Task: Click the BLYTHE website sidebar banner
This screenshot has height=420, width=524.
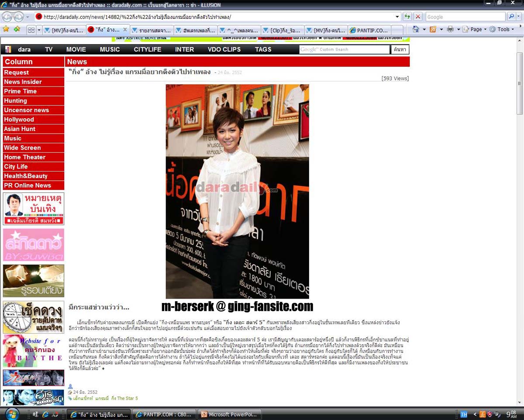Action: (x=34, y=351)
